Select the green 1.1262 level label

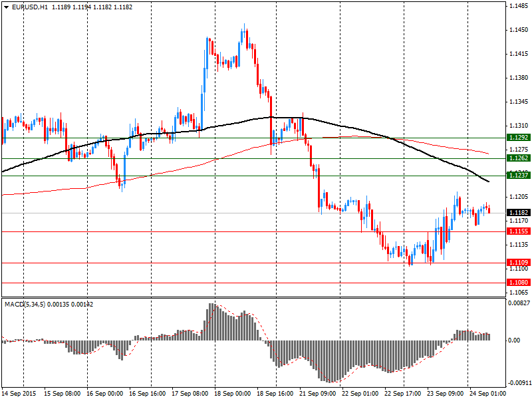tap(519, 158)
